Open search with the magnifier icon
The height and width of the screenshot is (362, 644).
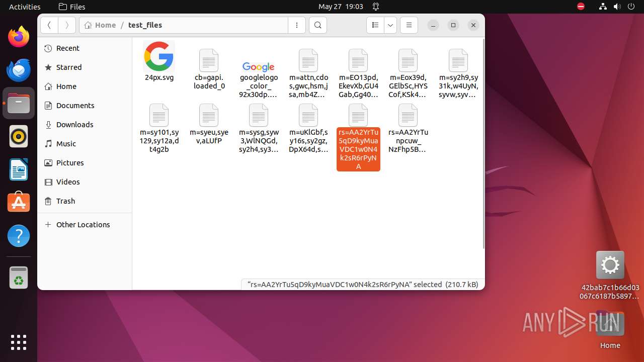(x=318, y=25)
